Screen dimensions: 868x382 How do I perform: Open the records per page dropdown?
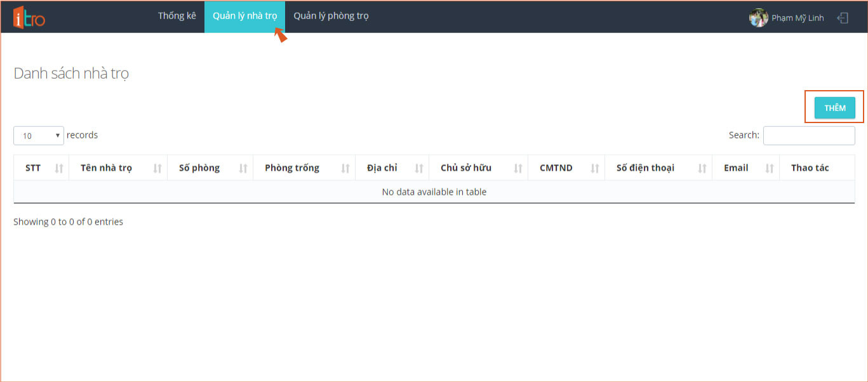click(39, 135)
